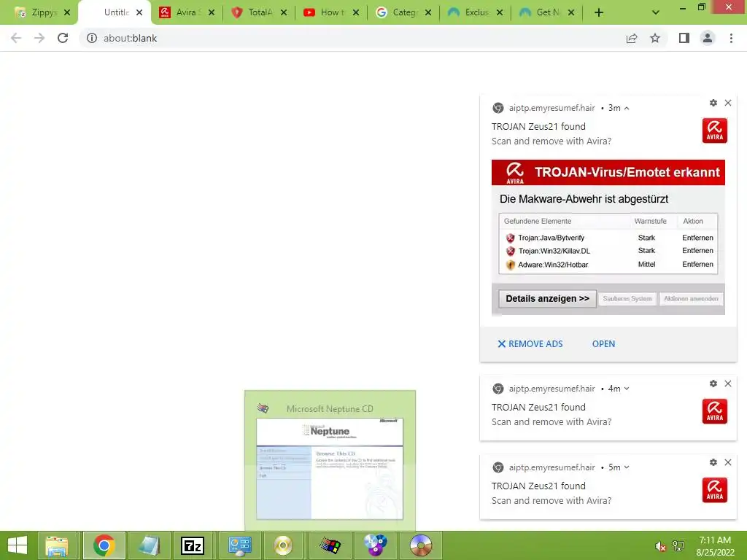Screen dimensions: 747x560
Task: Switch to the Exclus browser tab
Action: [x=475, y=12]
